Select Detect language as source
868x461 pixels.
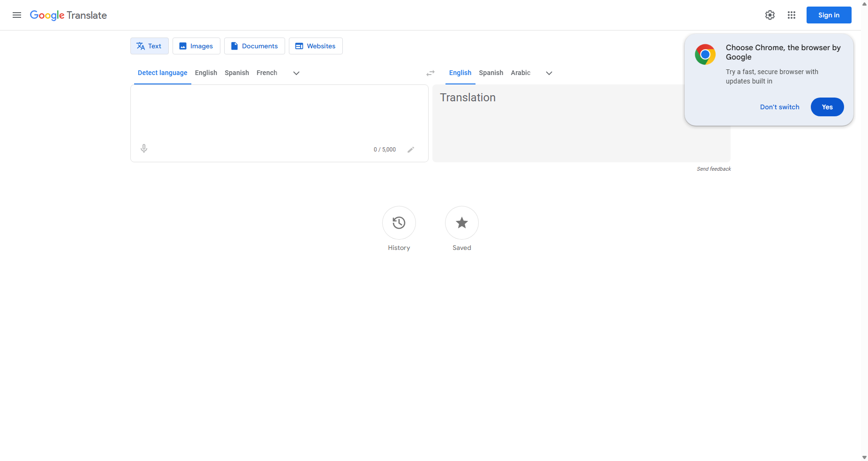[x=162, y=73]
